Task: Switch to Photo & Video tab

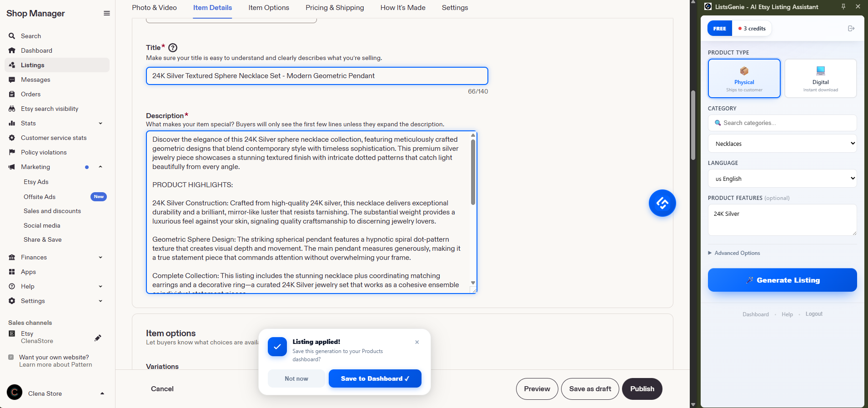Action: 154,8
